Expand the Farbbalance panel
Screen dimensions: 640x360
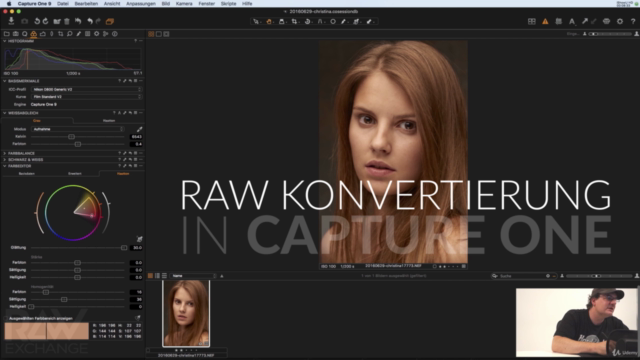click(4, 153)
